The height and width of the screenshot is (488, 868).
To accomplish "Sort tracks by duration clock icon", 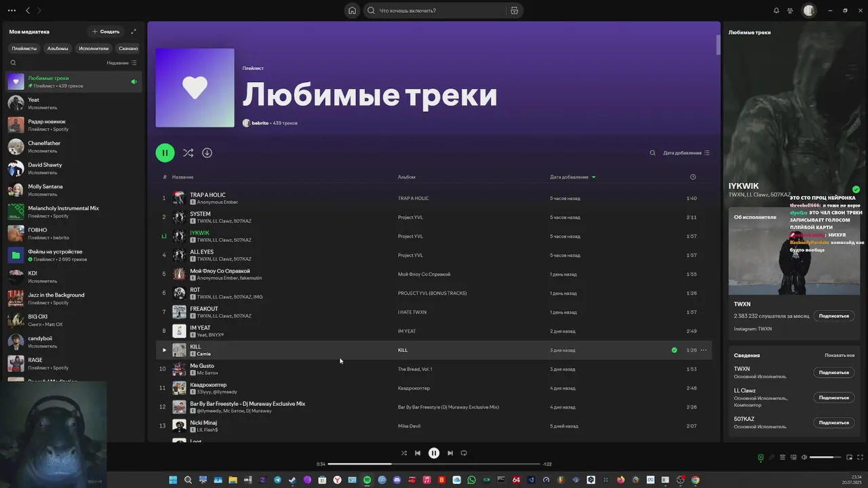I will point(692,177).
